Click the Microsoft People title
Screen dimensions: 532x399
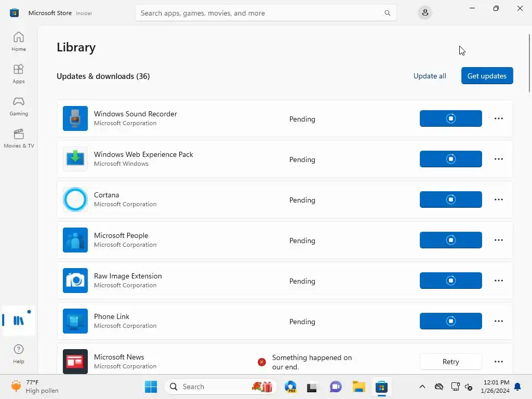coord(121,235)
